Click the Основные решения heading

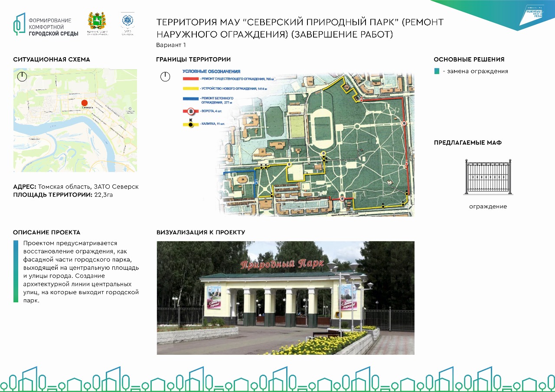pyautogui.click(x=469, y=59)
